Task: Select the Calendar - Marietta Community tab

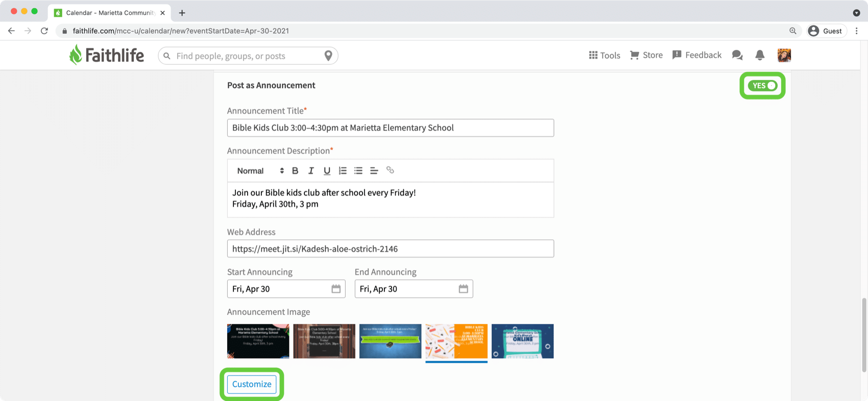Action: click(x=109, y=13)
